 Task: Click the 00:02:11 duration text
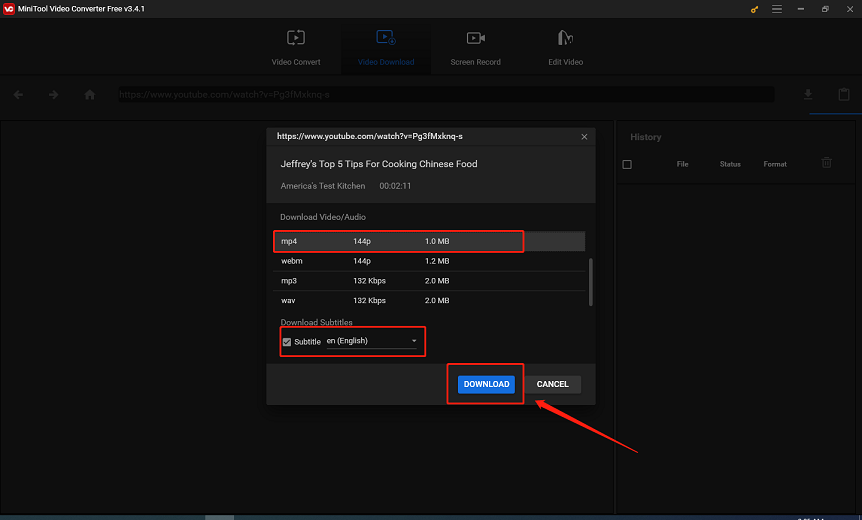click(x=395, y=186)
